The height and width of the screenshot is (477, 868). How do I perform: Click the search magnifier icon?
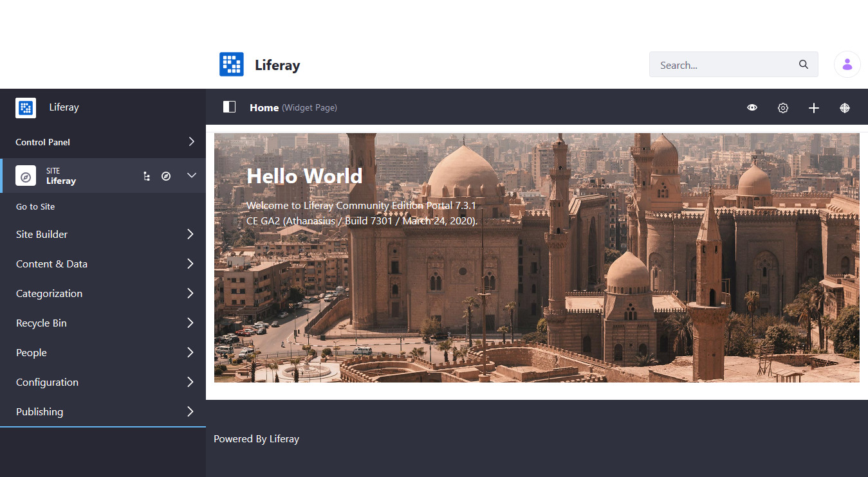pyautogui.click(x=804, y=64)
